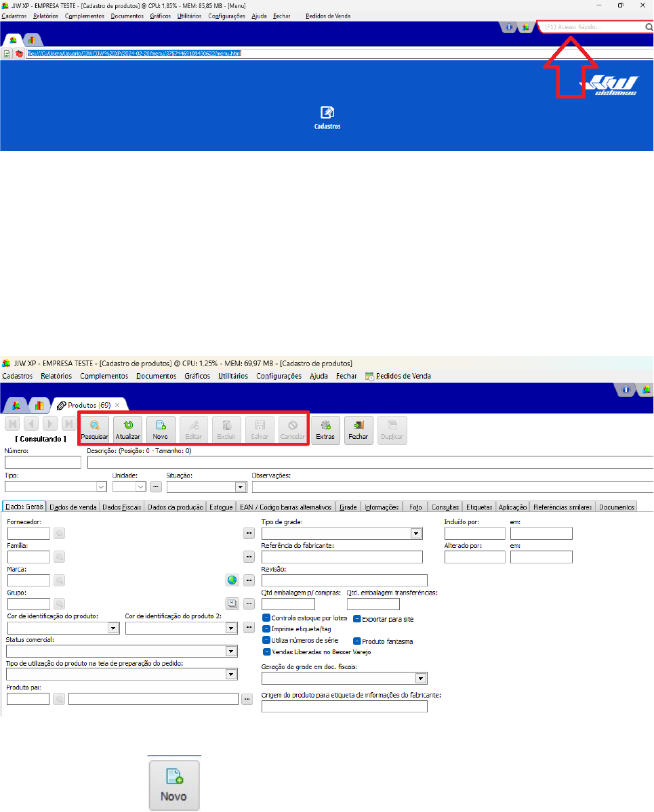
Task: Click the globe icon beside Marca
Action: pyautogui.click(x=232, y=580)
